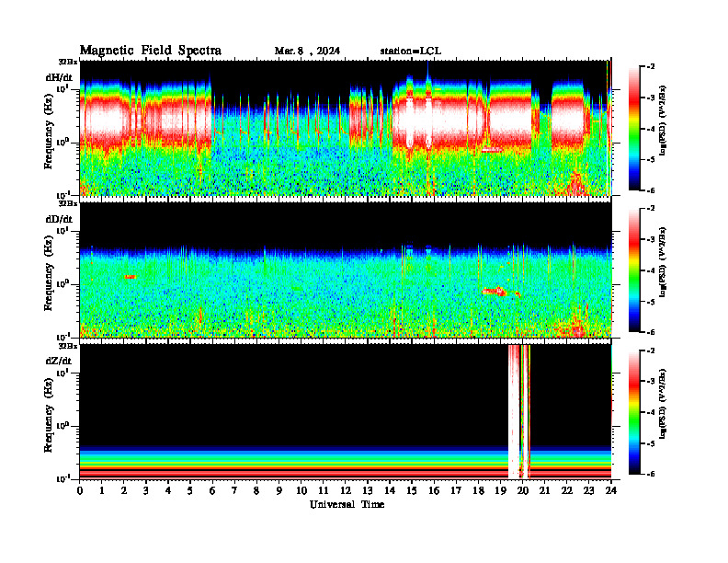Click the "17" hour tick label

[457, 490]
